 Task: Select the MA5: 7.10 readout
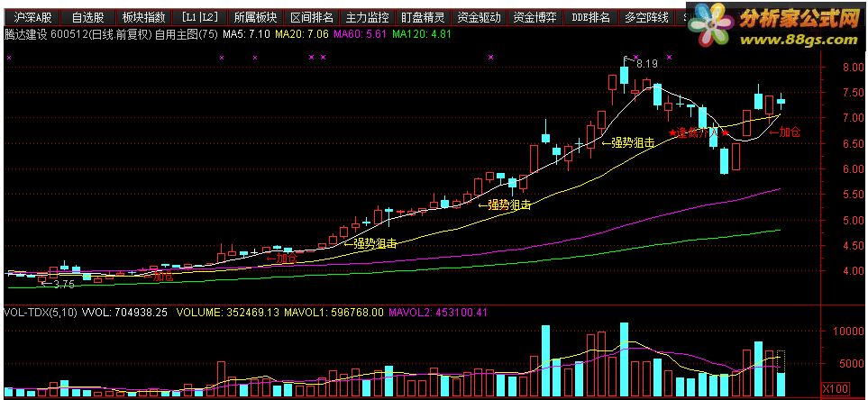tap(246, 34)
